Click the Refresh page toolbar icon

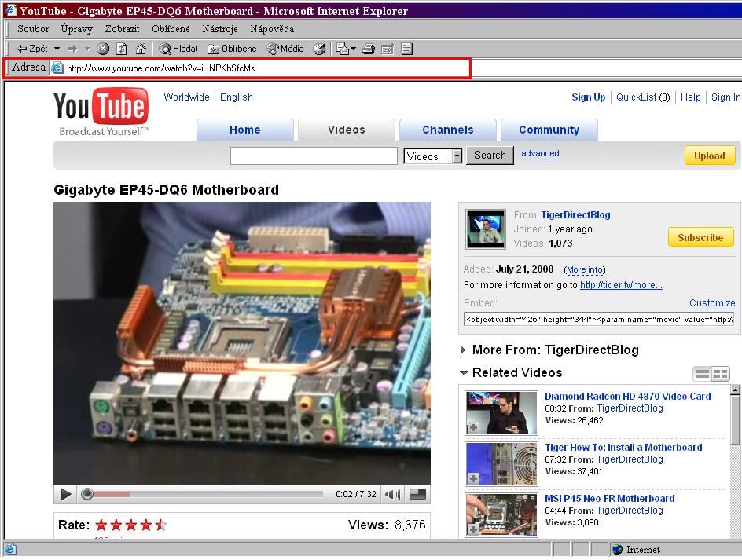(x=122, y=49)
